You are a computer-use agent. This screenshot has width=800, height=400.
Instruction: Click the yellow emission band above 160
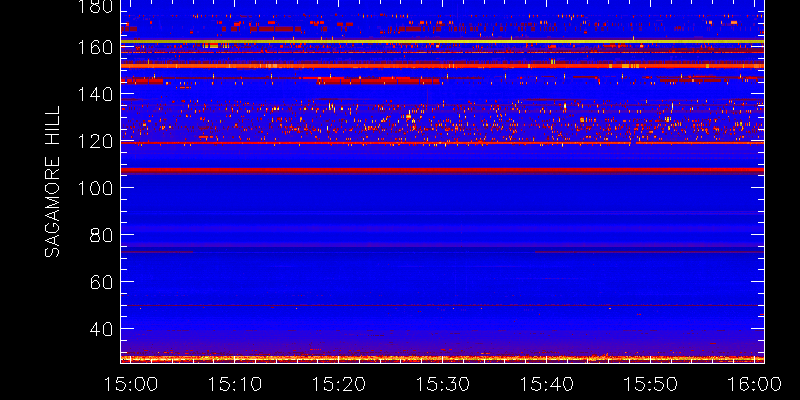click(x=442, y=41)
